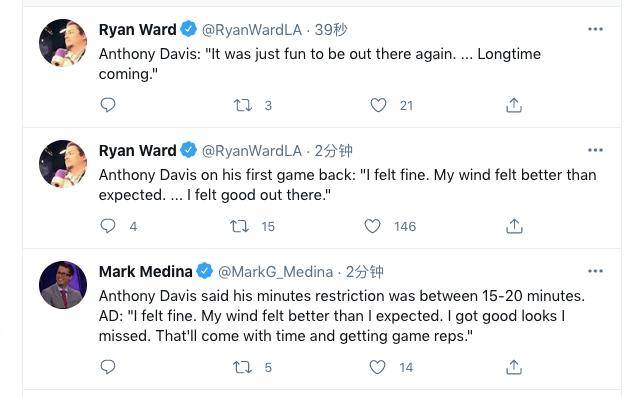Share the 39-second-old Ryan Ward tweet
The width and height of the screenshot is (631, 397).
[514, 105]
